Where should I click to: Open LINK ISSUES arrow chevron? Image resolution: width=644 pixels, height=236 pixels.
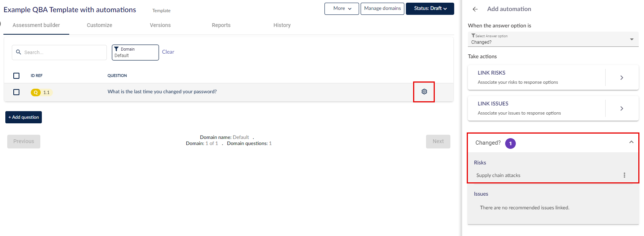click(622, 108)
